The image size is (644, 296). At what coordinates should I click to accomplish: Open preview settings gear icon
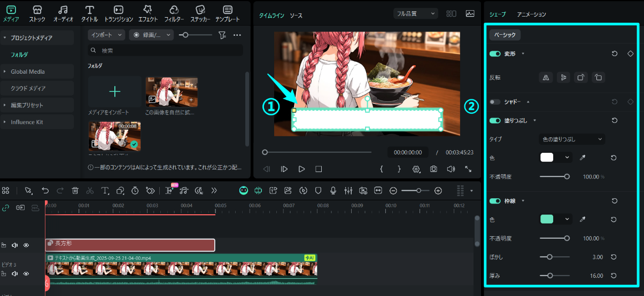click(x=416, y=169)
